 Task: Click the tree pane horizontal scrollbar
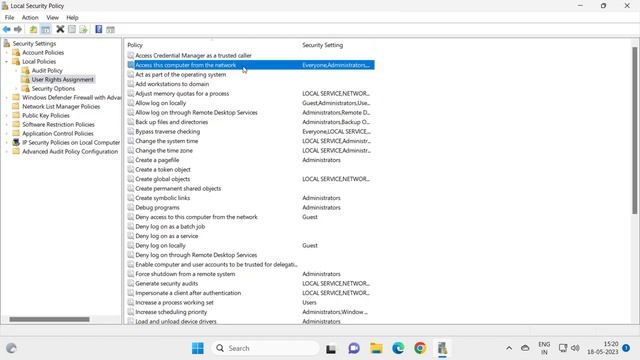[x=49, y=319]
